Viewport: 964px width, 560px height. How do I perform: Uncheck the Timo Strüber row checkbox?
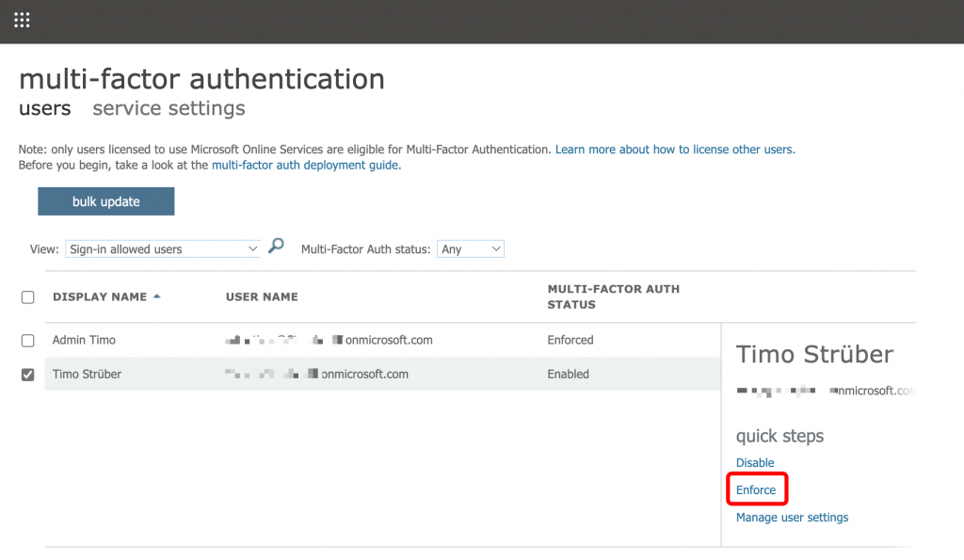click(28, 375)
